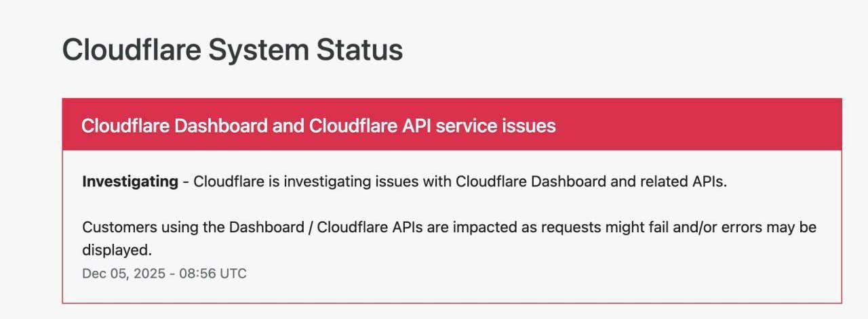Click the 08:56 UTC time text

[213, 274]
